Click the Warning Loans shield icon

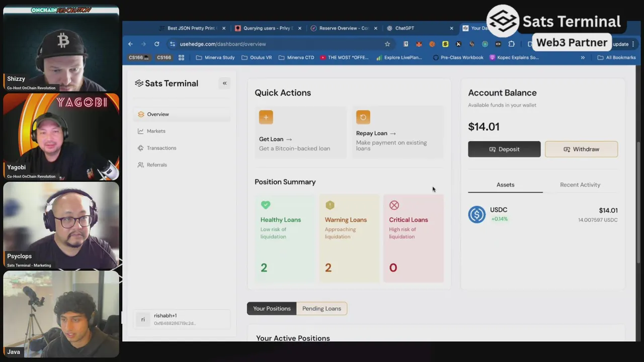pos(330,205)
